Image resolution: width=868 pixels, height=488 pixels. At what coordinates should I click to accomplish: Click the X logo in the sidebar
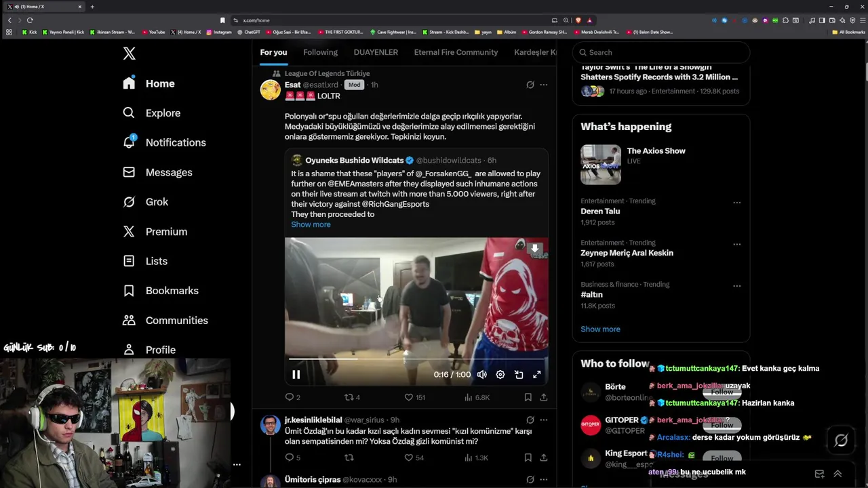(129, 53)
